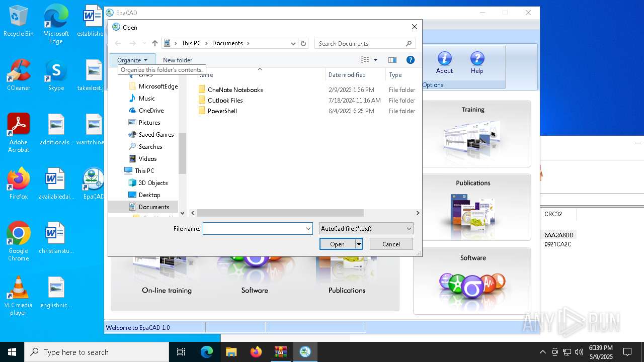Screen dimensions: 644x362
Task: Open Task View in taskbar
Action: 181,352
